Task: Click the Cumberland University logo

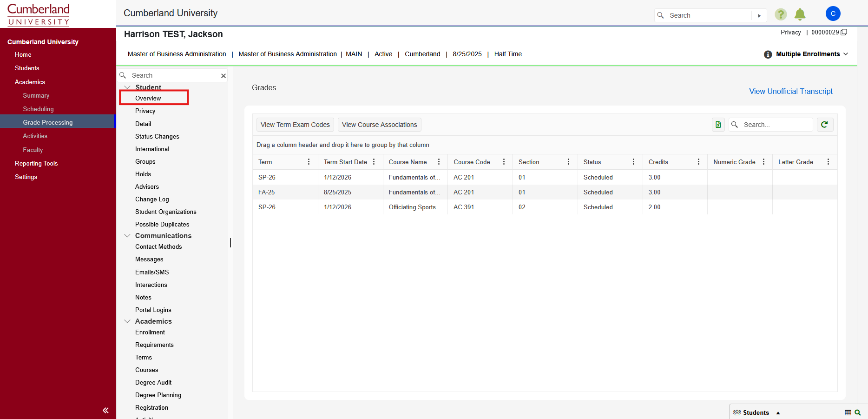Action: (39, 14)
